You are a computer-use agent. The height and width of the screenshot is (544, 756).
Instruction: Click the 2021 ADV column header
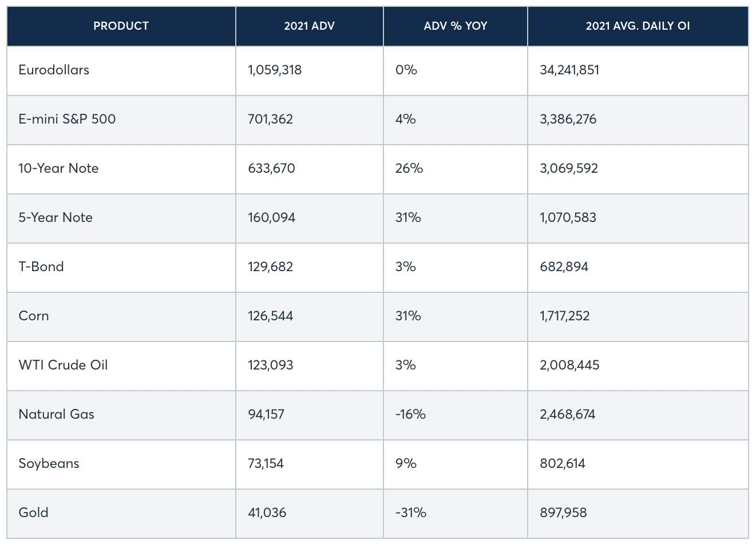click(309, 26)
